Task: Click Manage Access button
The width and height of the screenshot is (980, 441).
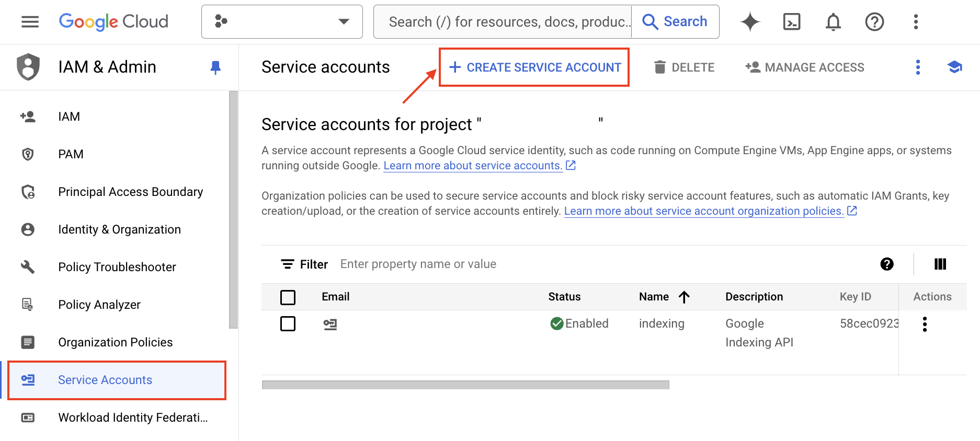Action: click(805, 67)
